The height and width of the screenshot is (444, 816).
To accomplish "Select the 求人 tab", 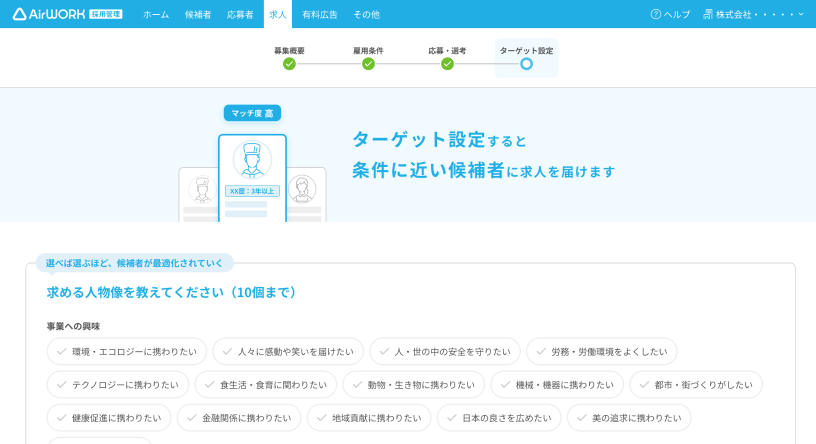I will (278, 15).
